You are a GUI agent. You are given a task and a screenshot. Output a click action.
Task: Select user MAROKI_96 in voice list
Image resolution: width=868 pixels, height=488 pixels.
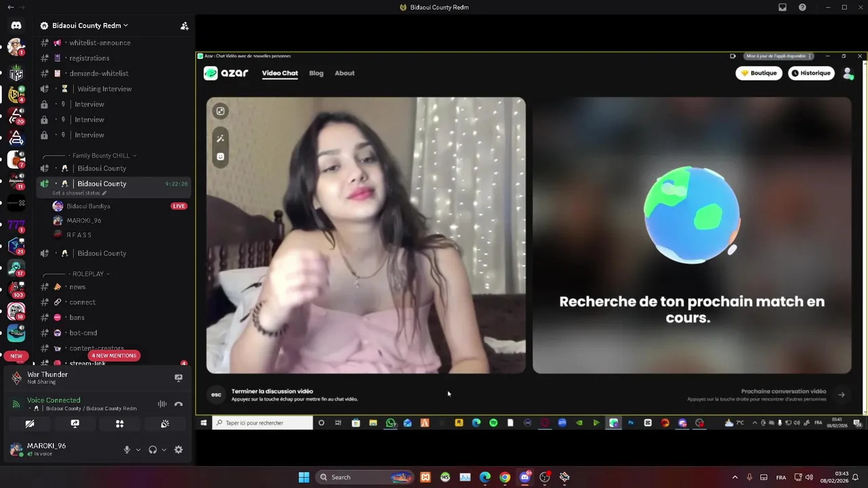[x=84, y=220]
